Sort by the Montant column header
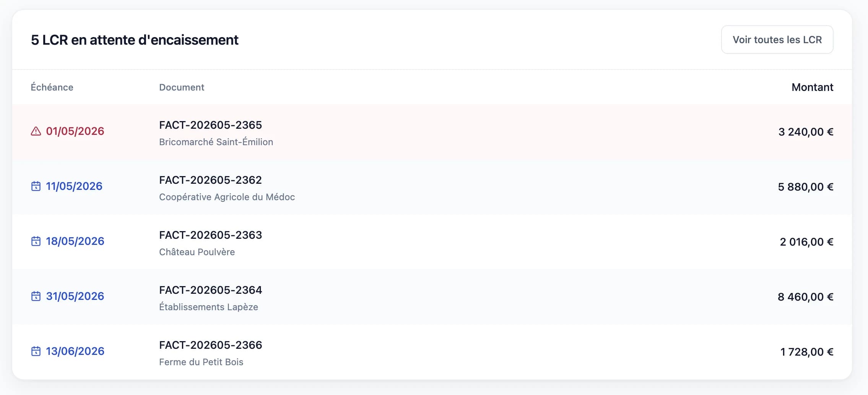 pos(812,87)
